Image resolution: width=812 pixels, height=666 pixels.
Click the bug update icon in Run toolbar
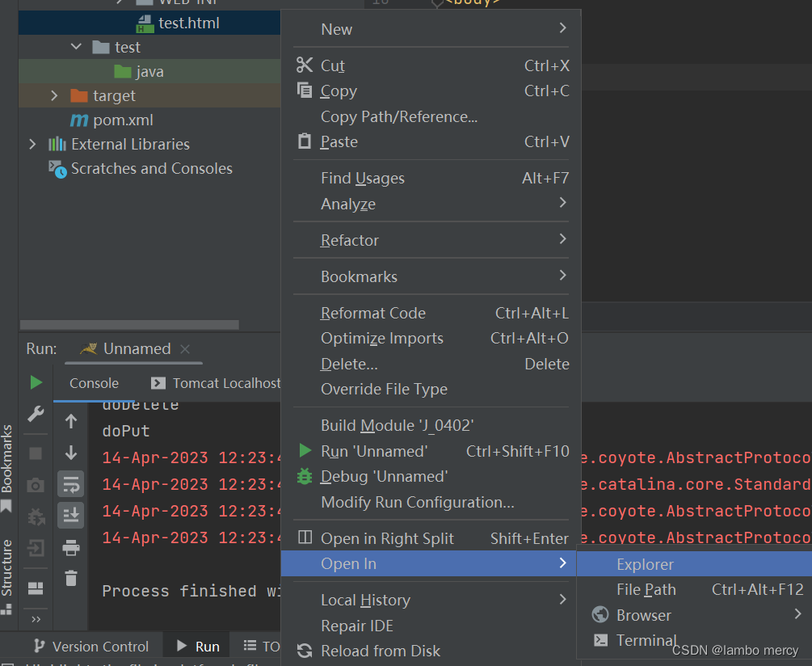coord(36,516)
